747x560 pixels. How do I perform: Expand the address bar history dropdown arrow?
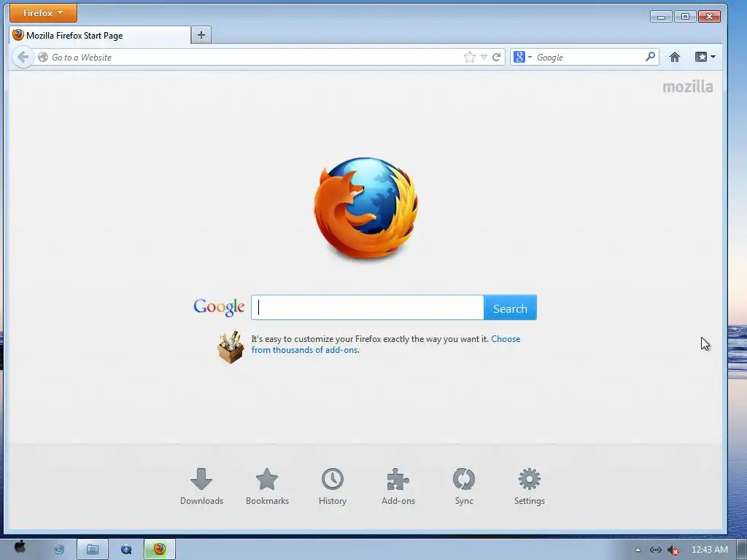tap(484, 57)
